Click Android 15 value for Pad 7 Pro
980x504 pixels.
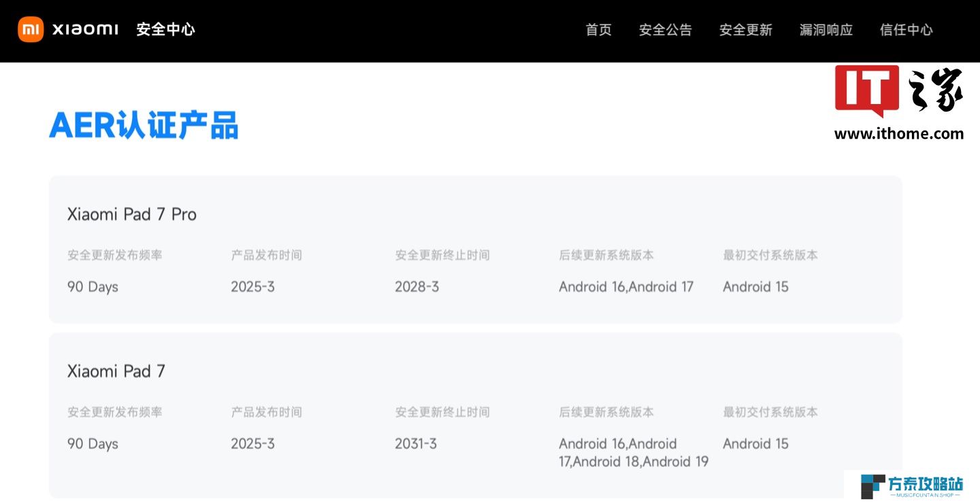(x=755, y=287)
